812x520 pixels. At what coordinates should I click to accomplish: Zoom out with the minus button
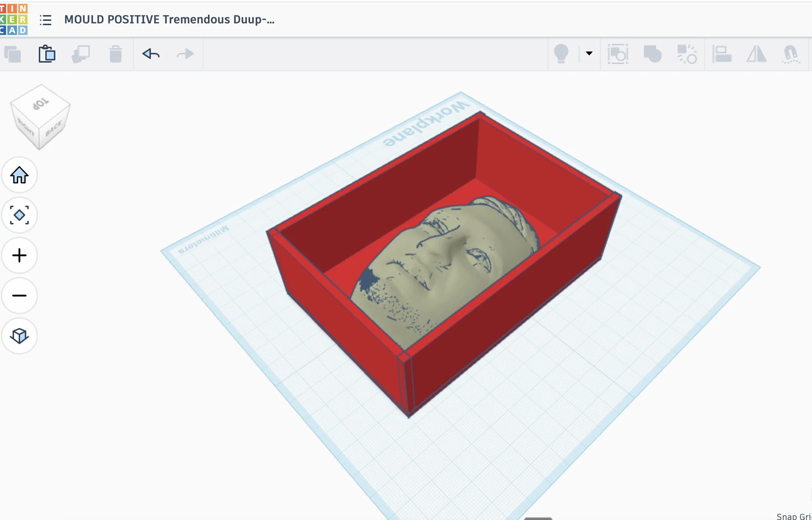click(x=19, y=296)
